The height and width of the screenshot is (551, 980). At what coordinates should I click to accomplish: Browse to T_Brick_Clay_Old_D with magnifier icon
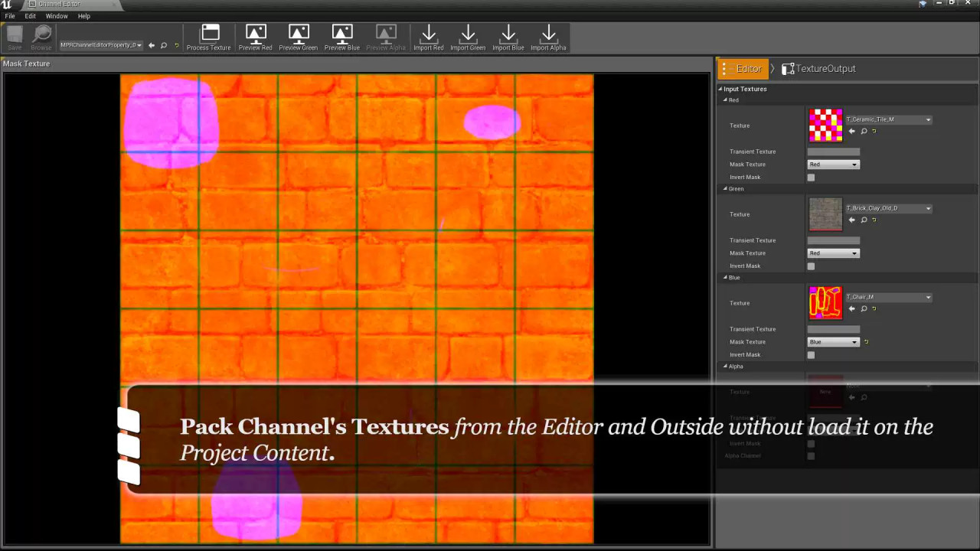point(864,220)
